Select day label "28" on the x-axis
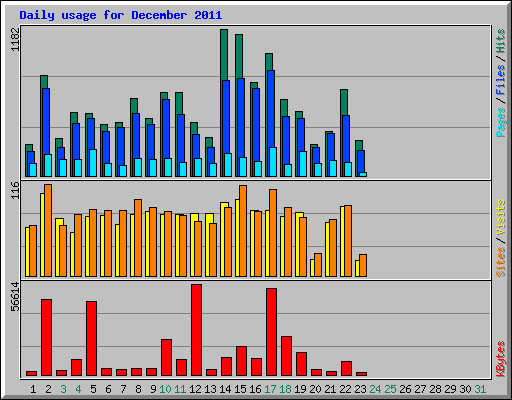Viewport: 512px width, 400px height. pyautogui.click(x=435, y=389)
